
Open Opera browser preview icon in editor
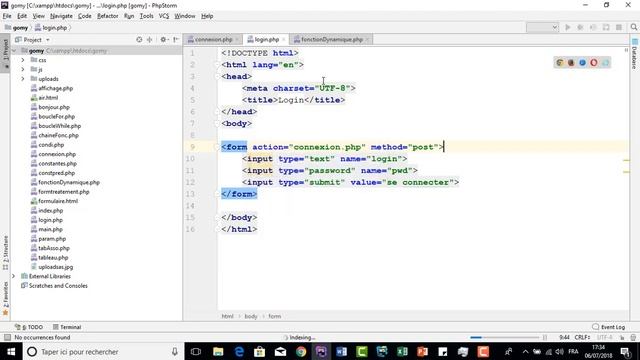pos(594,62)
